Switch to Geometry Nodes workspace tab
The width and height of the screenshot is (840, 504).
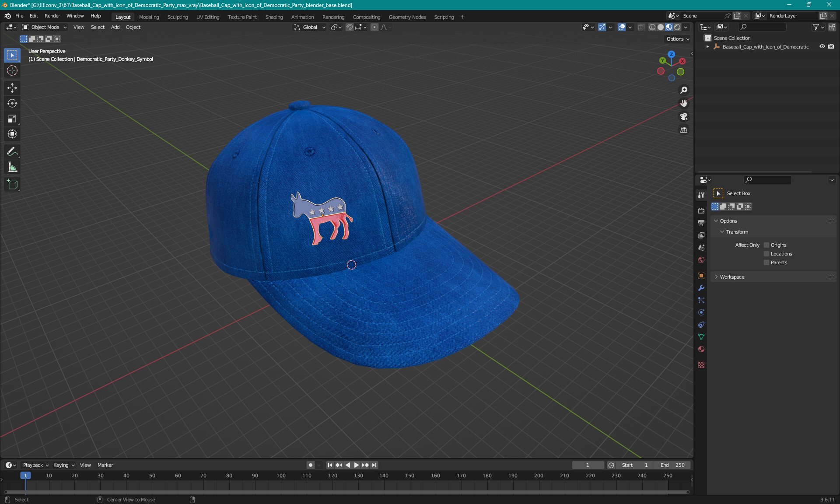pyautogui.click(x=407, y=17)
